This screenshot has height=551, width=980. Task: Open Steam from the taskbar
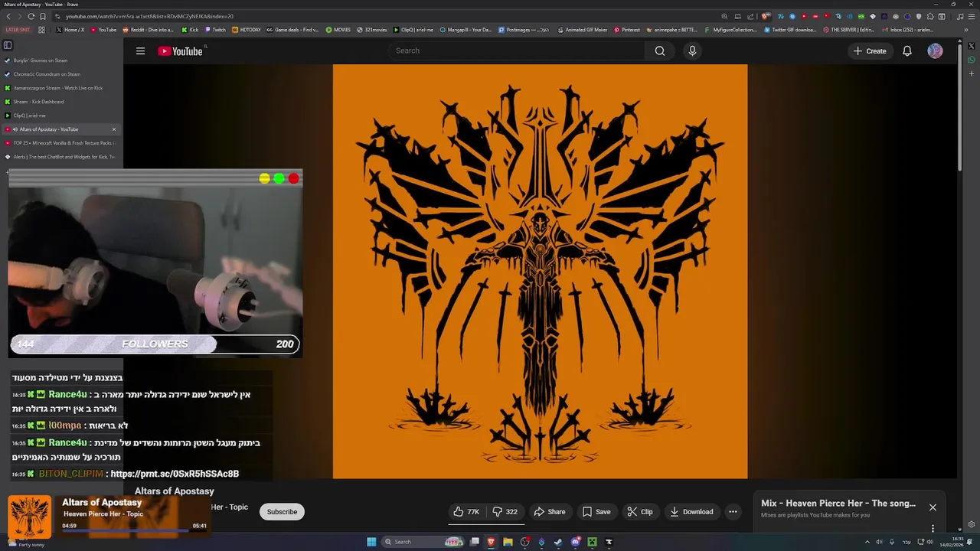tap(558, 542)
